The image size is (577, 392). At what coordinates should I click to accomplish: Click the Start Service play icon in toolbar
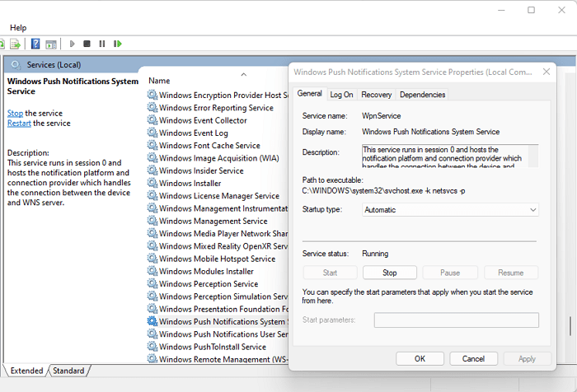tap(73, 44)
